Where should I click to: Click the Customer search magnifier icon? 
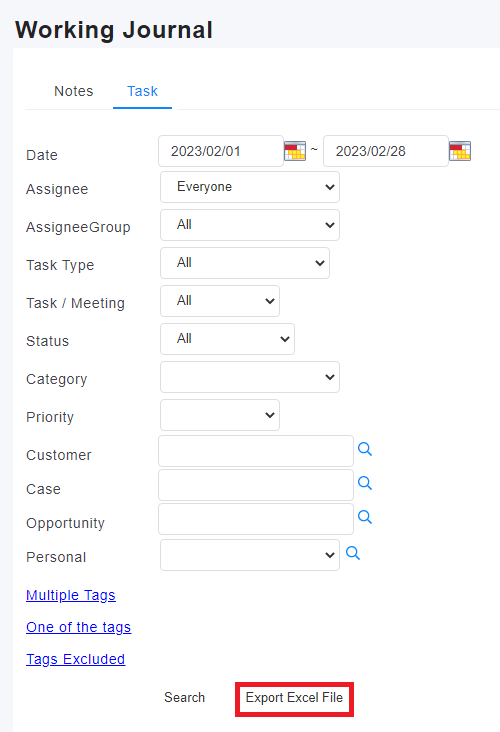(365, 449)
